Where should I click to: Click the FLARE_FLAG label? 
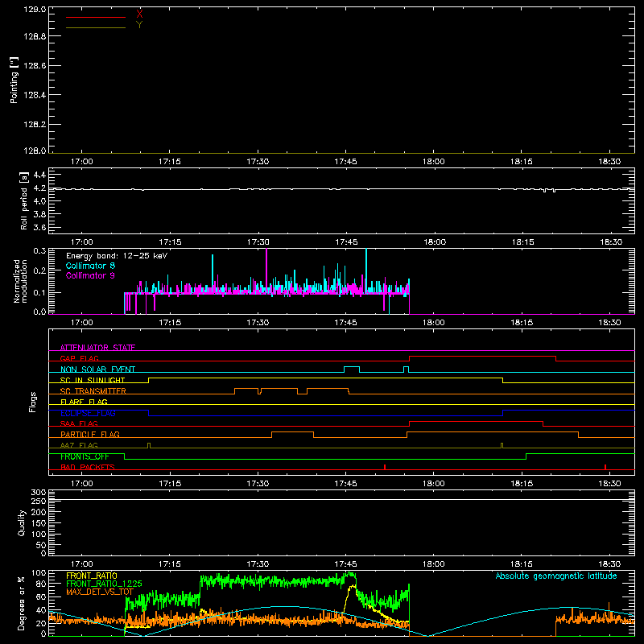(84, 402)
